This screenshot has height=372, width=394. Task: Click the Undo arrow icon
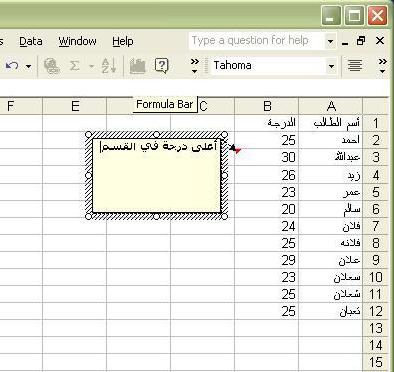12,66
